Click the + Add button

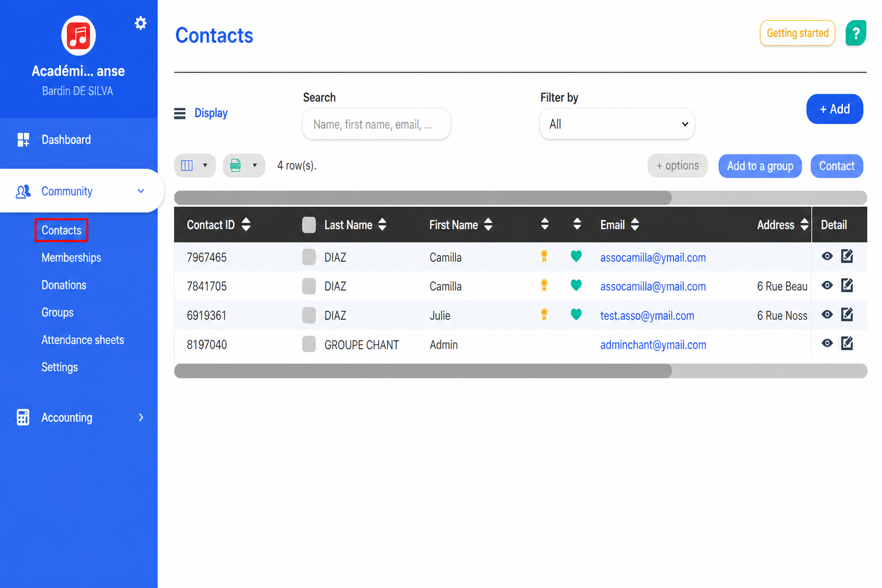[834, 109]
